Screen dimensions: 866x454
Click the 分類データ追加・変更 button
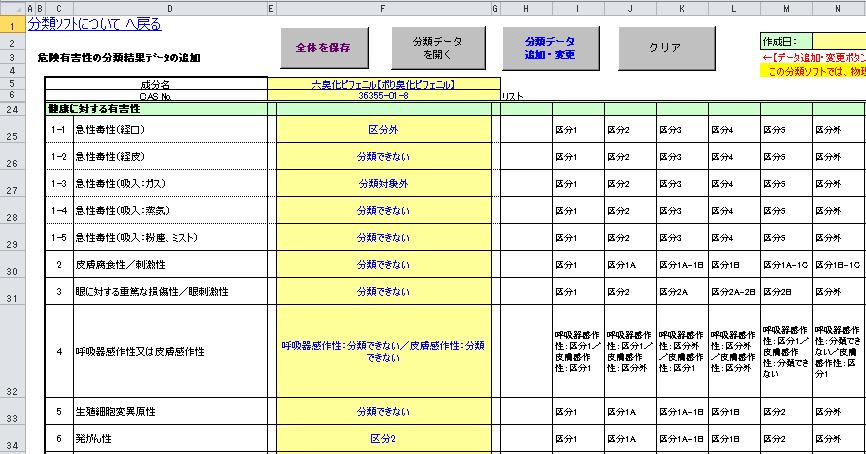click(x=550, y=47)
